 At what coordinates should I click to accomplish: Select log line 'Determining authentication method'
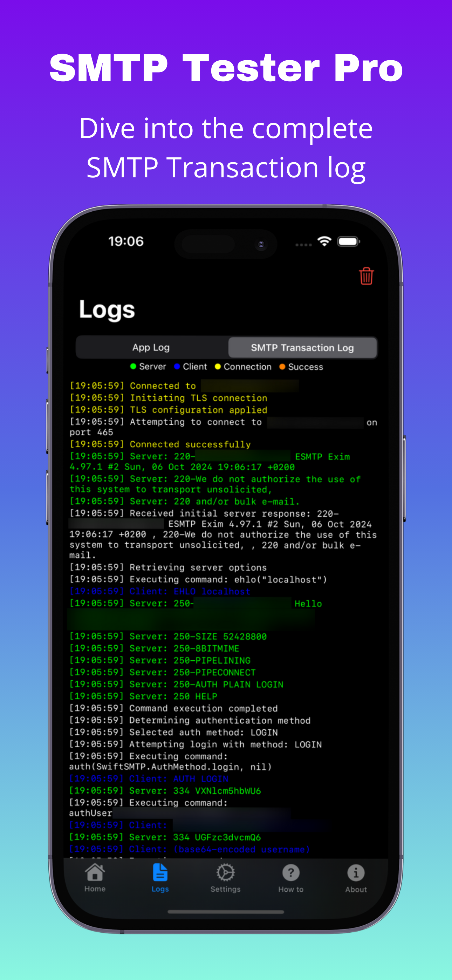[190, 721]
